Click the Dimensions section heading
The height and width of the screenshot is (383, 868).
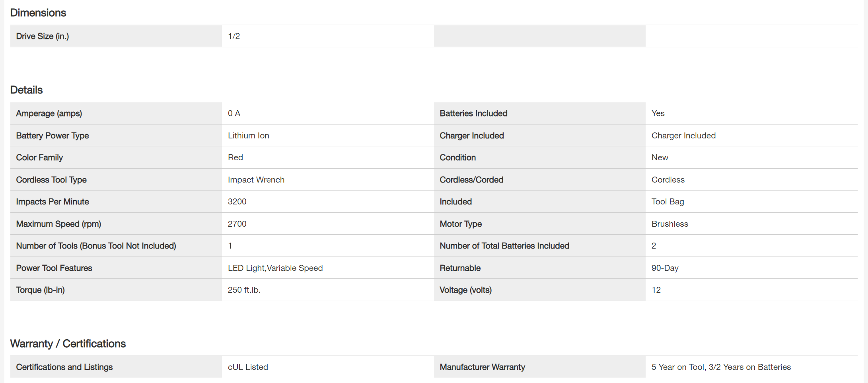tap(38, 13)
